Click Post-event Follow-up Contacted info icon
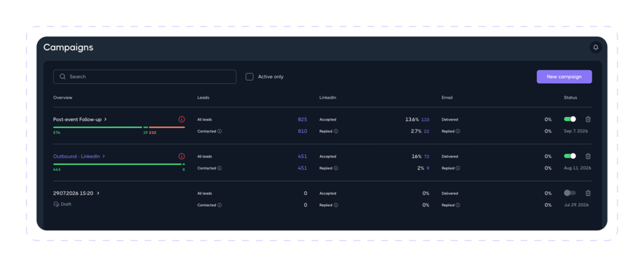Viewport: 644px width, 267px height. click(x=219, y=131)
